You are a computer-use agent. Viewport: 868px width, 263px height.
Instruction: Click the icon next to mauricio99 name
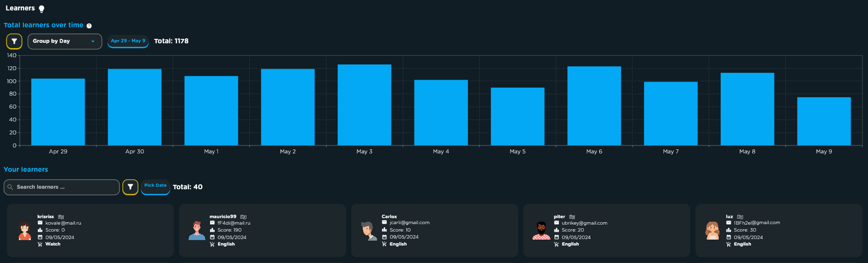pyautogui.click(x=243, y=217)
